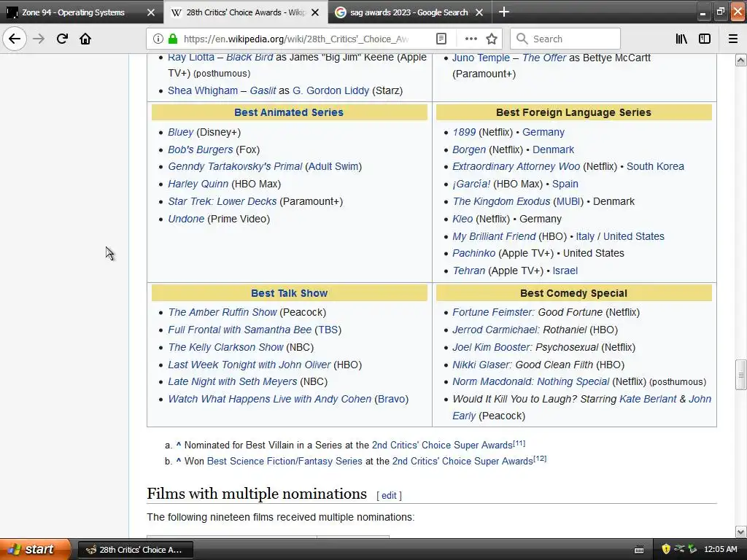Open the browser home page
Image resolution: width=747 pixels, height=560 pixels.
point(85,39)
